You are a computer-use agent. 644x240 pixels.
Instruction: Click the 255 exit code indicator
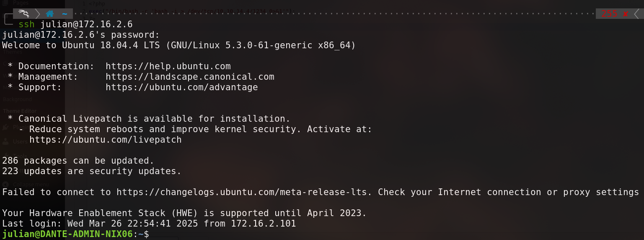point(609,14)
